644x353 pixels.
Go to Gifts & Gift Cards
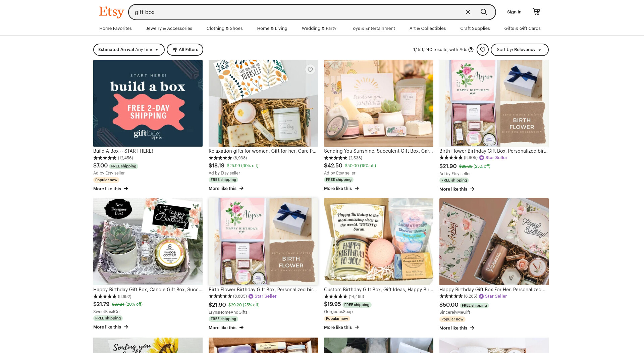[522, 29]
